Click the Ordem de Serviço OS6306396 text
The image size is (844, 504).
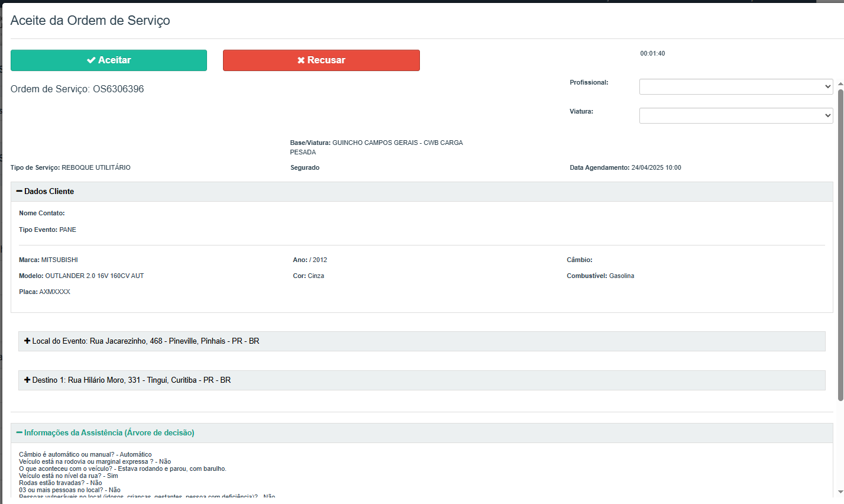click(77, 89)
